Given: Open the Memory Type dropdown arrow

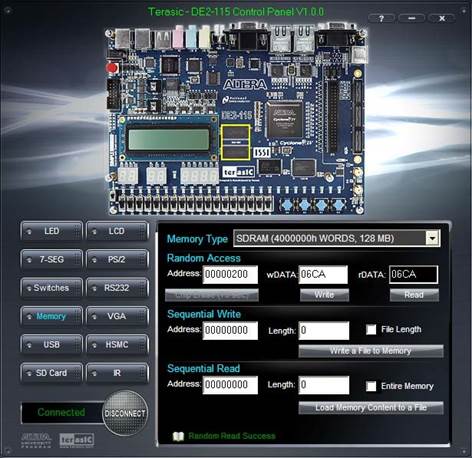Looking at the screenshot, I should (432, 238).
